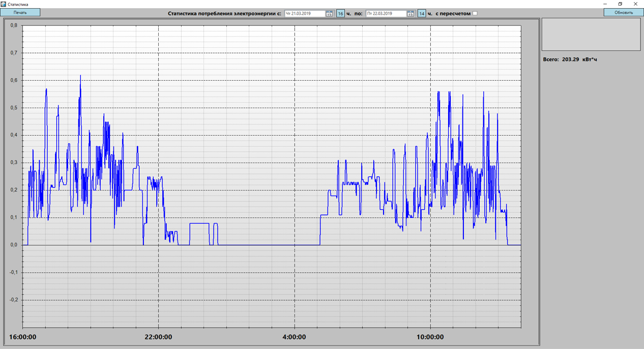Enable the 'с пересчетом' checkbox

click(475, 14)
